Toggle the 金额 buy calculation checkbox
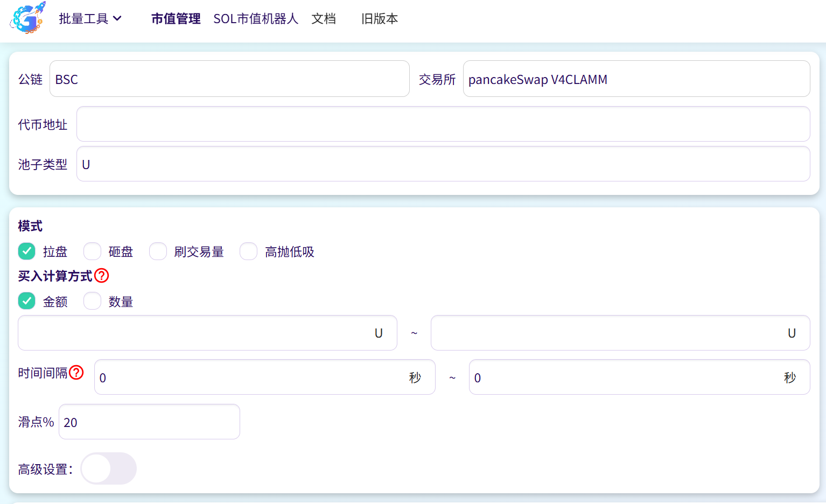The height and width of the screenshot is (504, 826). click(x=27, y=301)
